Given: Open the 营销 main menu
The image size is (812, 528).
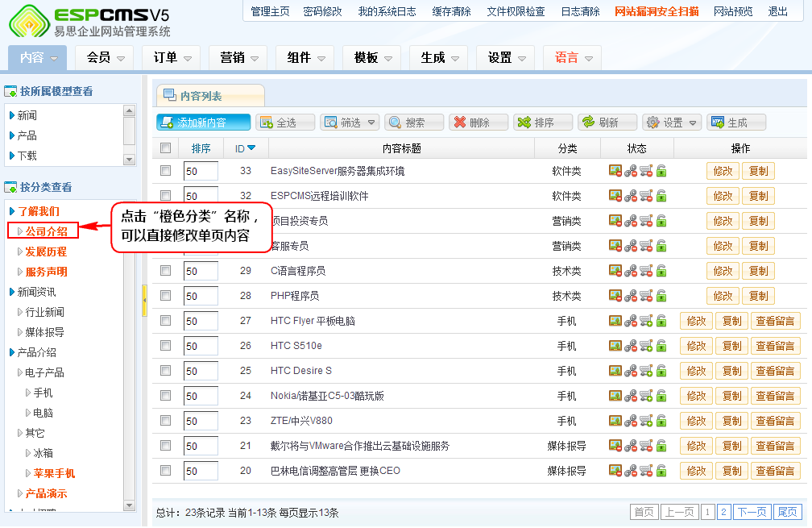Looking at the screenshot, I should tap(238, 57).
